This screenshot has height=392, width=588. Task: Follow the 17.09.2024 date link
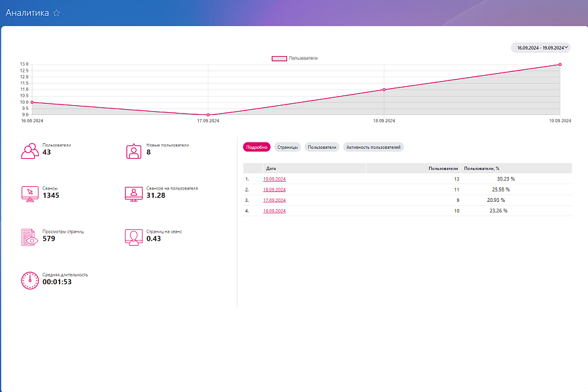[x=274, y=201]
